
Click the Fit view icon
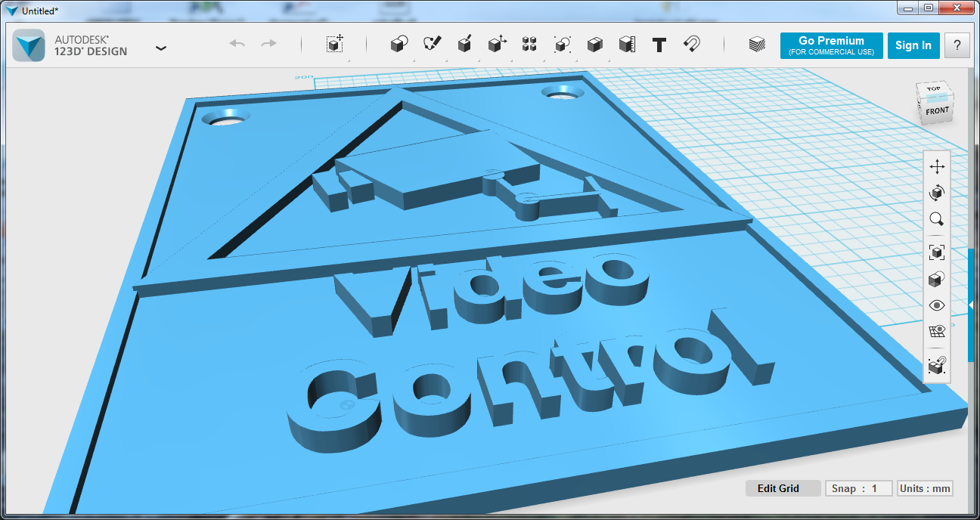pyautogui.click(x=937, y=252)
